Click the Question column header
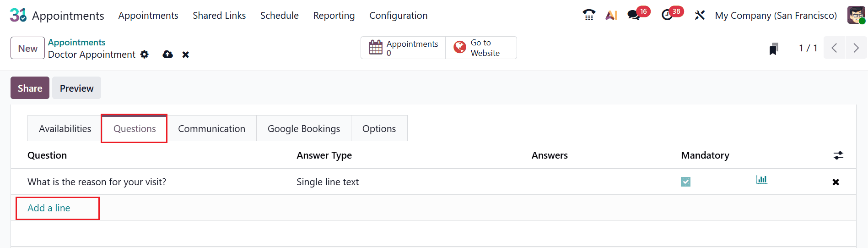 pos(47,155)
